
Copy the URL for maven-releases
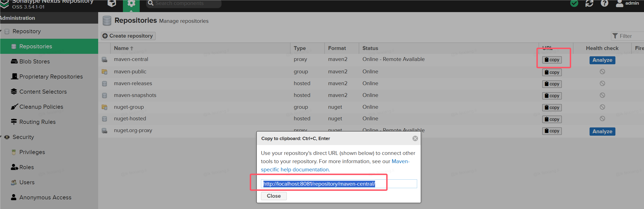(552, 84)
